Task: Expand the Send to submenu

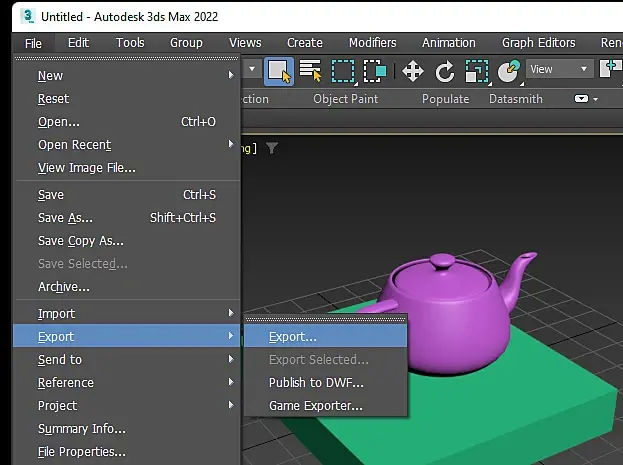Action: (127, 360)
